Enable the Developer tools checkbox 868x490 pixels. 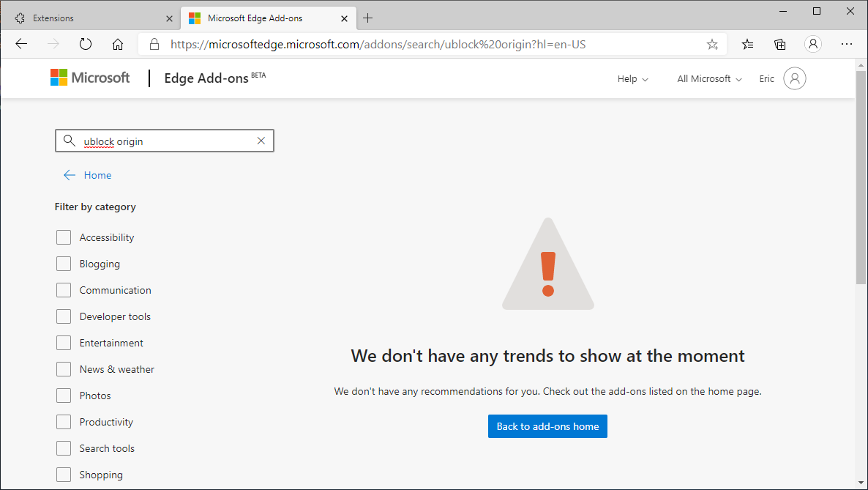coord(64,316)
